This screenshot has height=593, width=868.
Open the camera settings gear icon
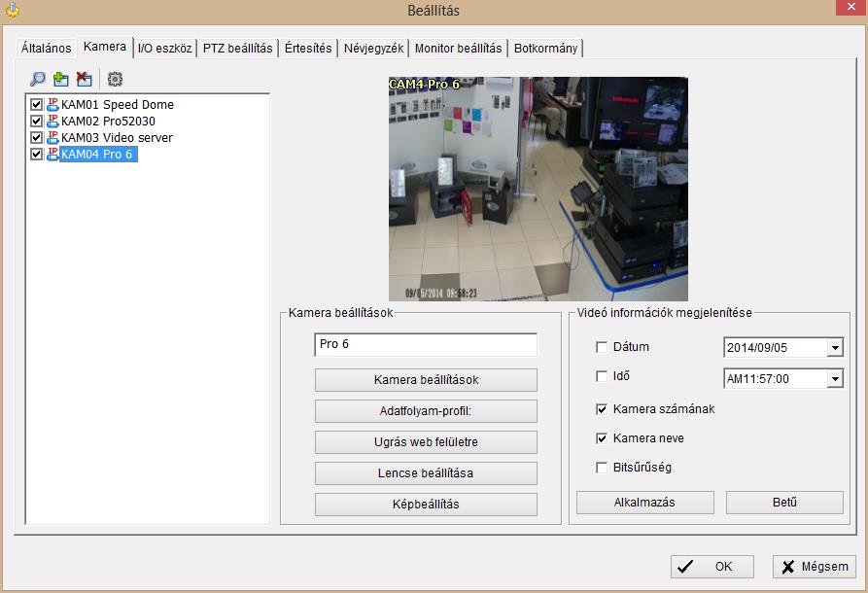[x=115, y=79]
